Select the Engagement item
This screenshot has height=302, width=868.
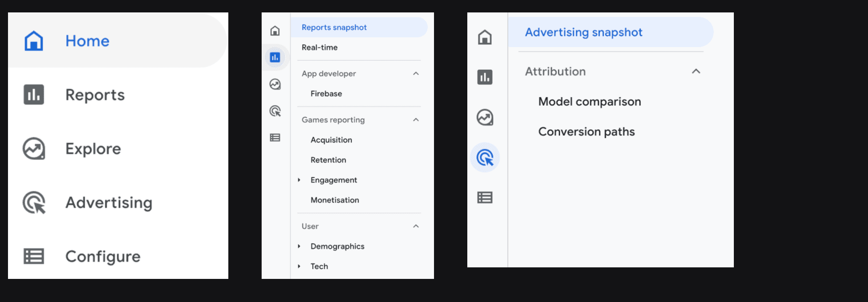[334, 180]
